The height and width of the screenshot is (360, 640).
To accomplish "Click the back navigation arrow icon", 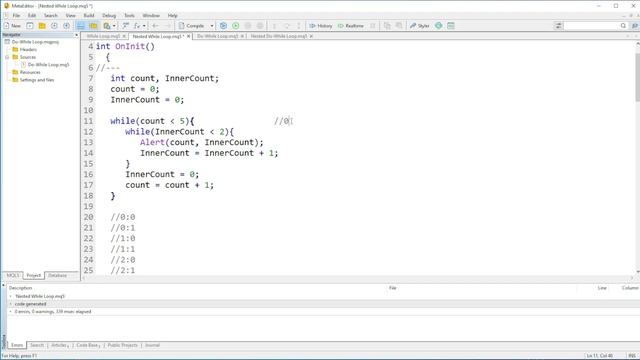I will [x=155, y=26].
